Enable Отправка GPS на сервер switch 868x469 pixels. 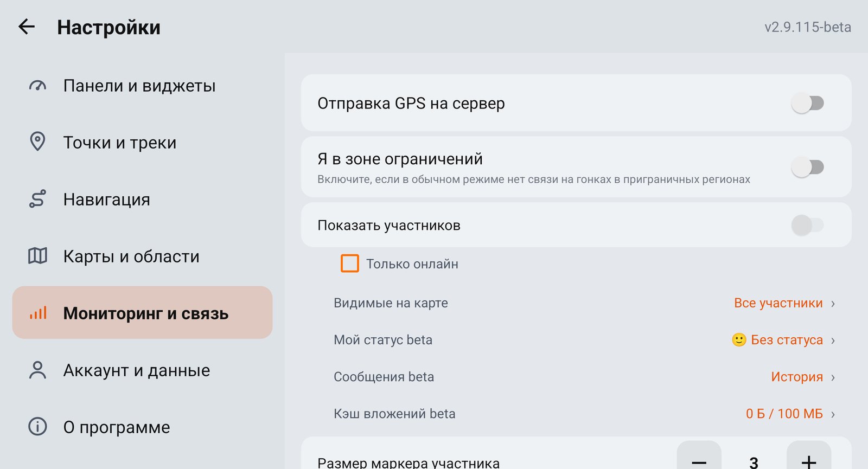click(x=807, y=103)
